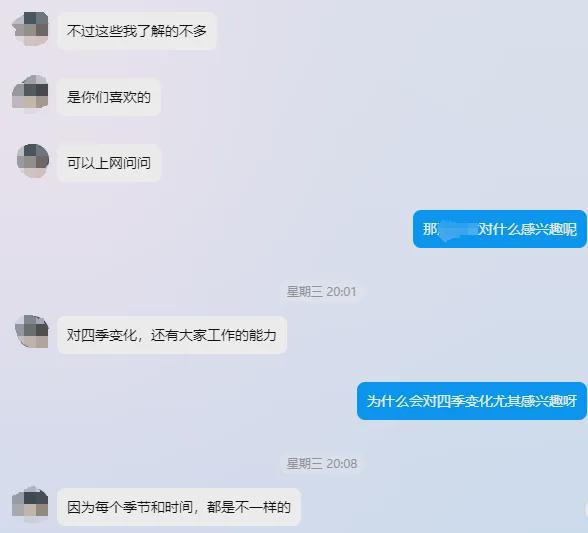
Task: Click the words "大家工作的能力" in the reply
Action: [x=228, y=335]
